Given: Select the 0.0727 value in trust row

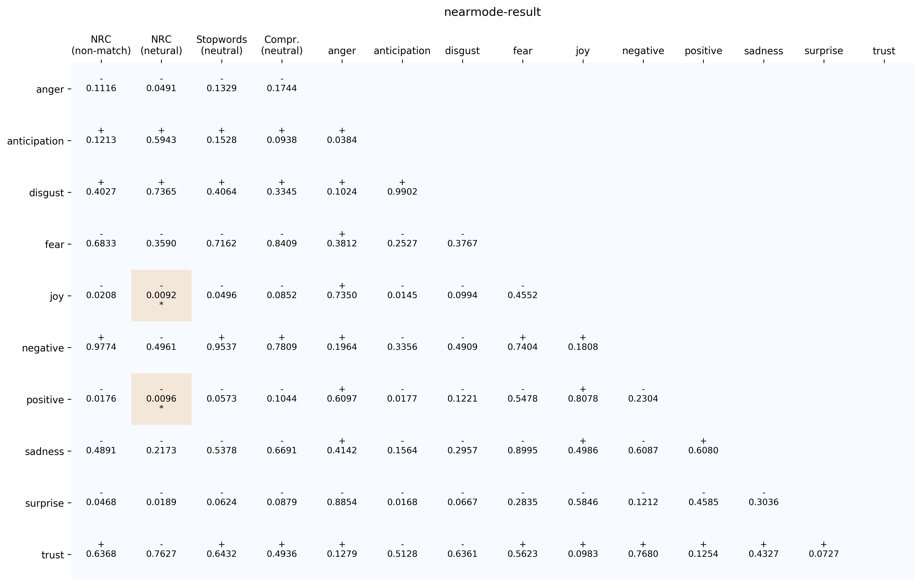Looking at the screenshot, I should [824, 554].
